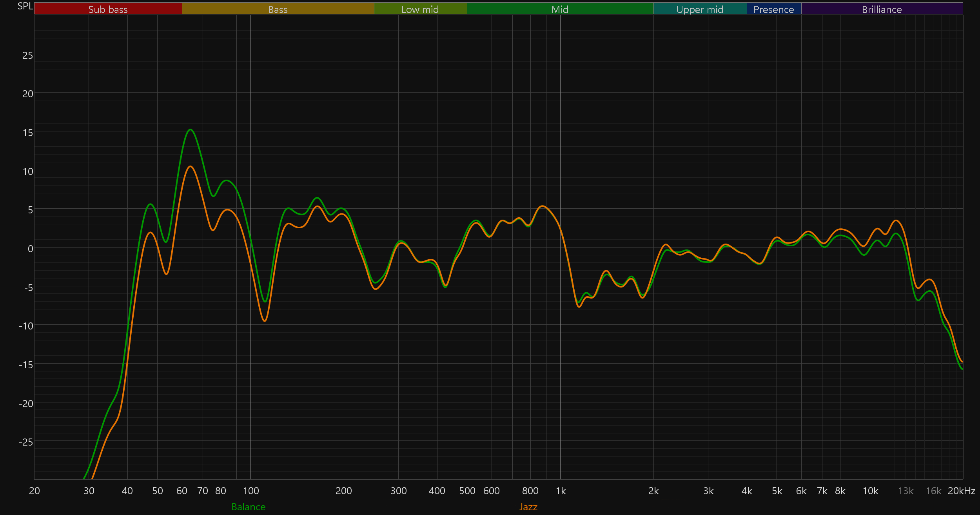Toggle the orange Jazz legend label

tap(528, 507)
